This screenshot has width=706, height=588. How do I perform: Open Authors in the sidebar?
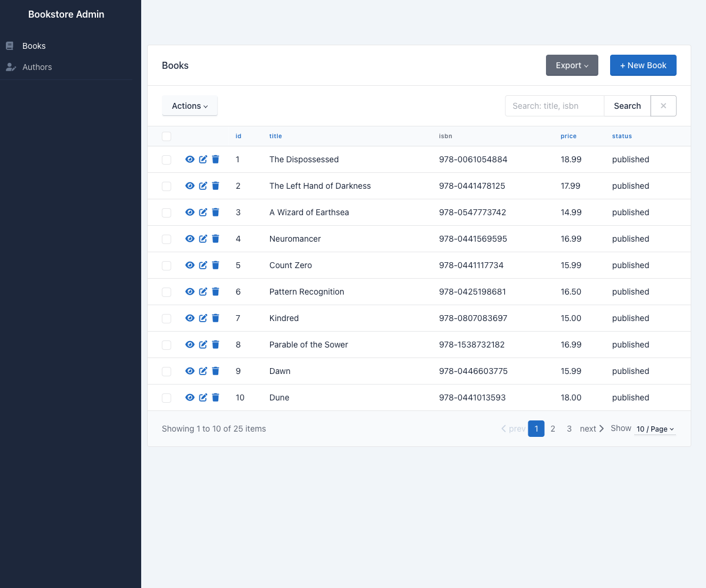[37, 67]
